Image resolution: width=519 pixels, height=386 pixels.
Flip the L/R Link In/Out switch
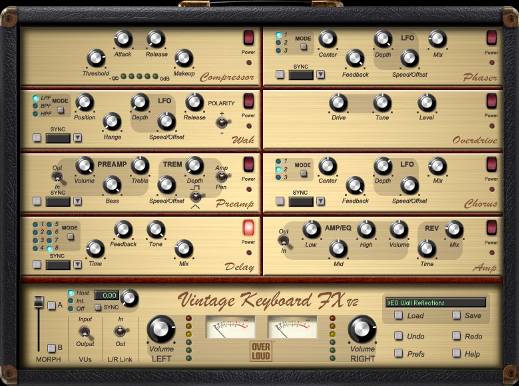pyautogui.click(x=120, y=331)
